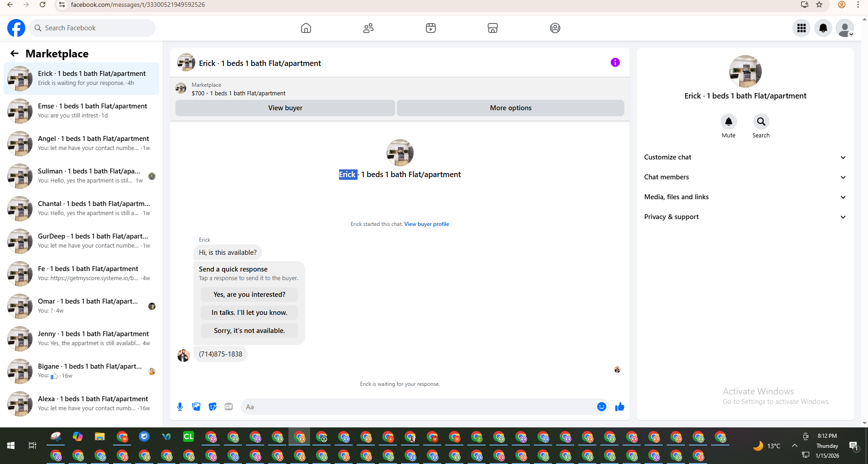Image resolution: width=868 pixels, height=464 pixels.
Task: Mute the chat with the bell icon
Action: click(728, 122)
